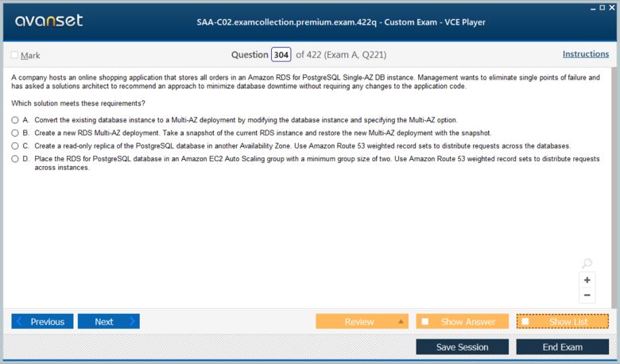This screenshot has width=620, height=364.
Task: Click the Avanset logo
Action: [x=49, y=20]
